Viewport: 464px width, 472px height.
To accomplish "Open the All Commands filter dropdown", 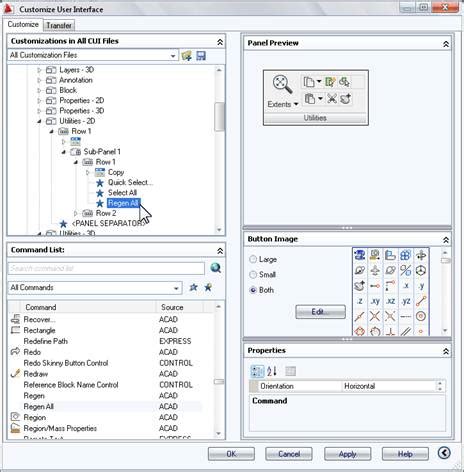I will 95,288.
